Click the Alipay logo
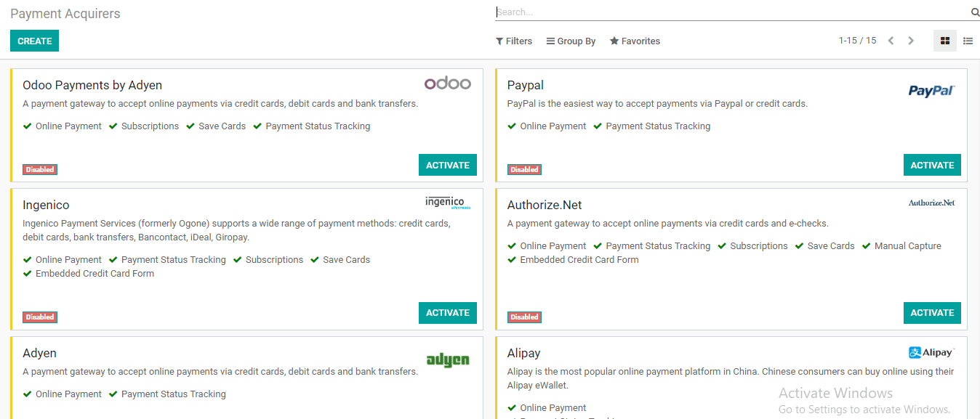This screenshot has width=980, height=419. [x=931, y=352]
